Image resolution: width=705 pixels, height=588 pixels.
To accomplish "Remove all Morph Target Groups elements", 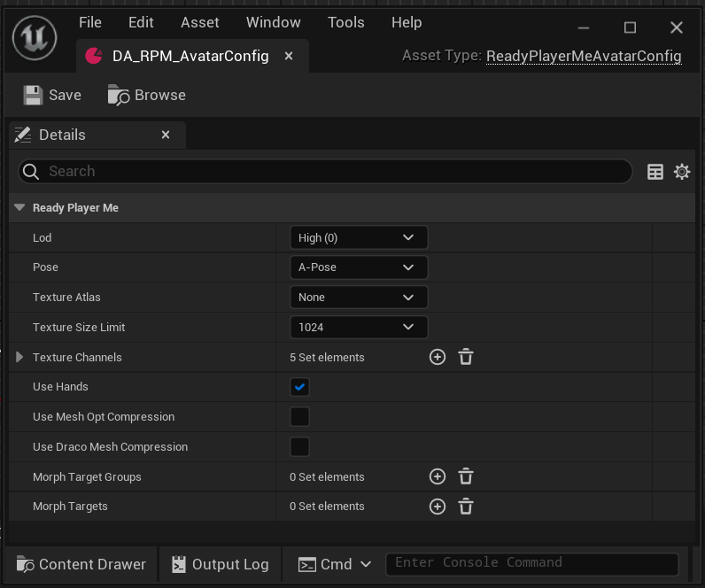I will 466,477.
